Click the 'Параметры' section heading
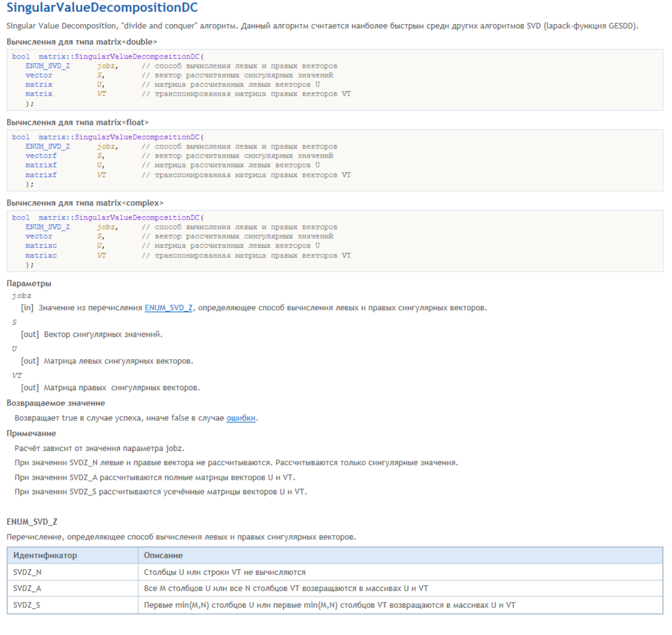The image size is (672, 635). coord(29,284)
